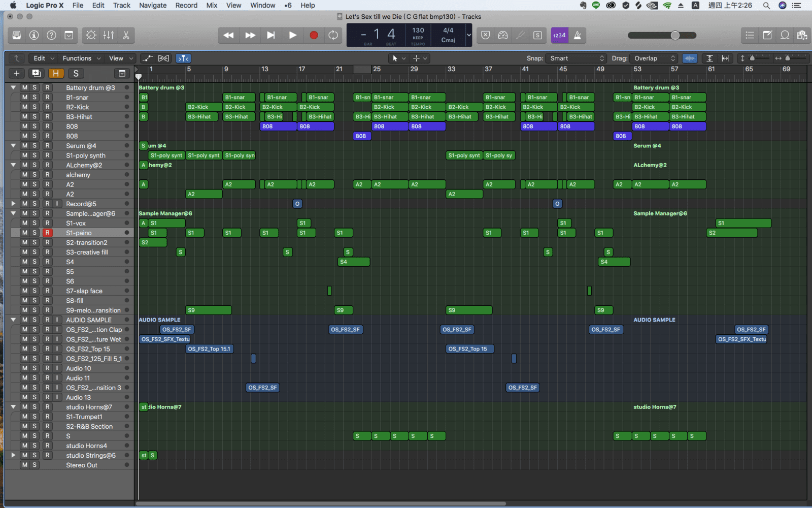Click the Rewind transport button
The image size is (812, 508).
click(228, 35)
